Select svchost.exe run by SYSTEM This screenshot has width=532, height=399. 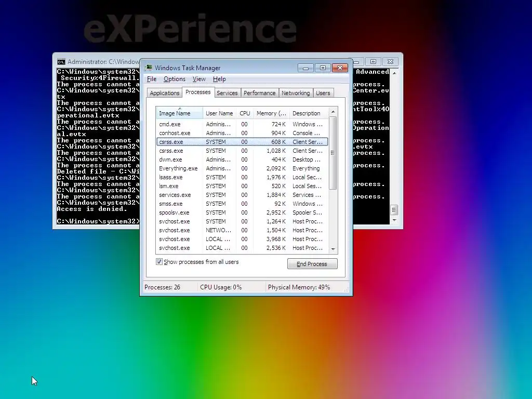point(242,221)
